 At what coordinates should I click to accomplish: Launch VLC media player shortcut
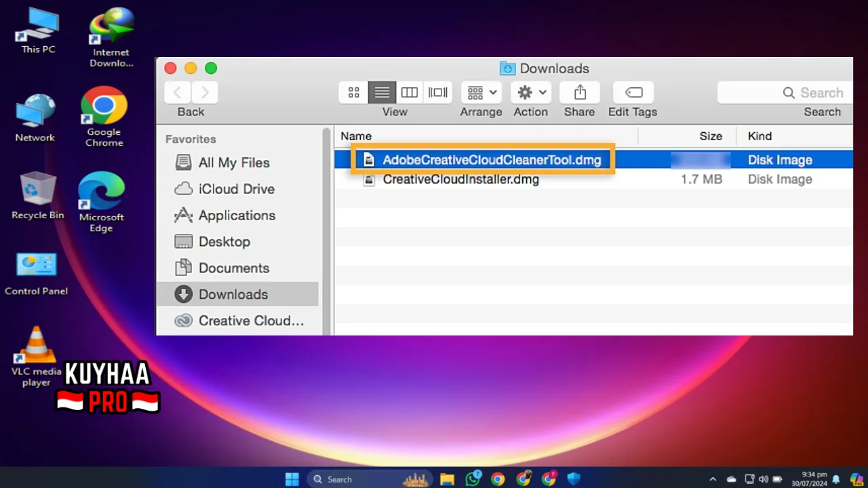pyautogui.click(x=36, y=357)
